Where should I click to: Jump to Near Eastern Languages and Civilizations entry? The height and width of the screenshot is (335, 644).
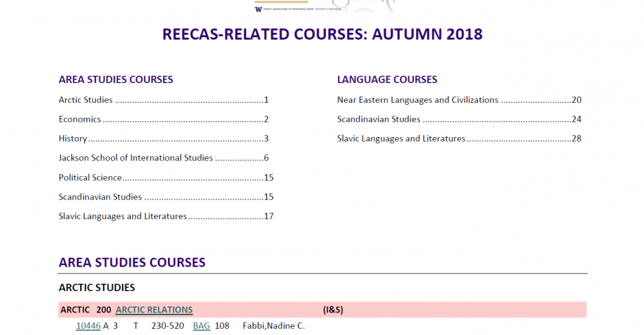459,100
